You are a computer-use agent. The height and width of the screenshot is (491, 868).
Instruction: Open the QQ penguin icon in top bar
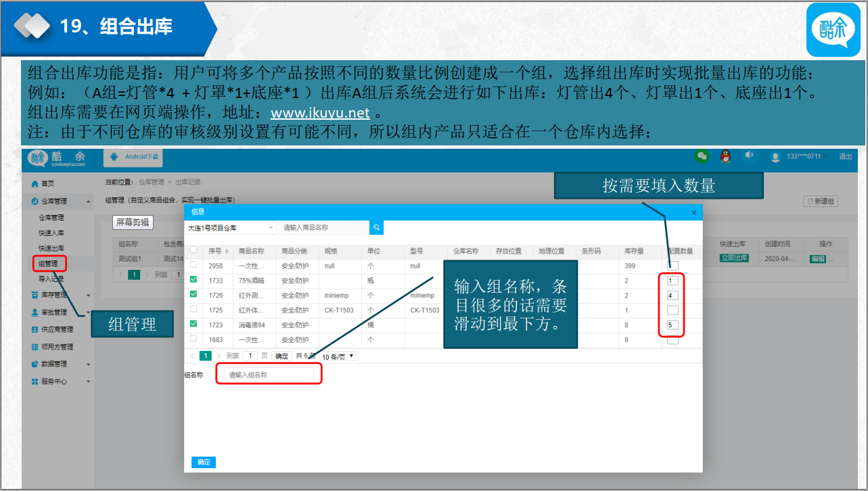[x=725, y=156]
